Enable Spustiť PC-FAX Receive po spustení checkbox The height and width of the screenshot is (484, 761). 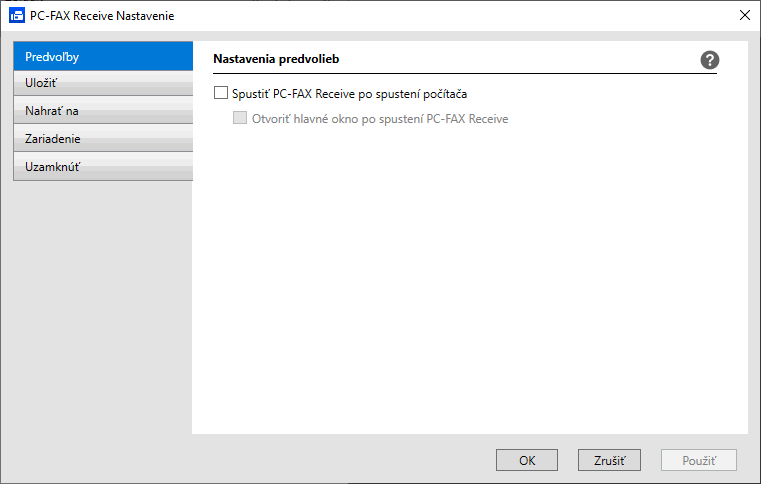[x=221, y=93]
